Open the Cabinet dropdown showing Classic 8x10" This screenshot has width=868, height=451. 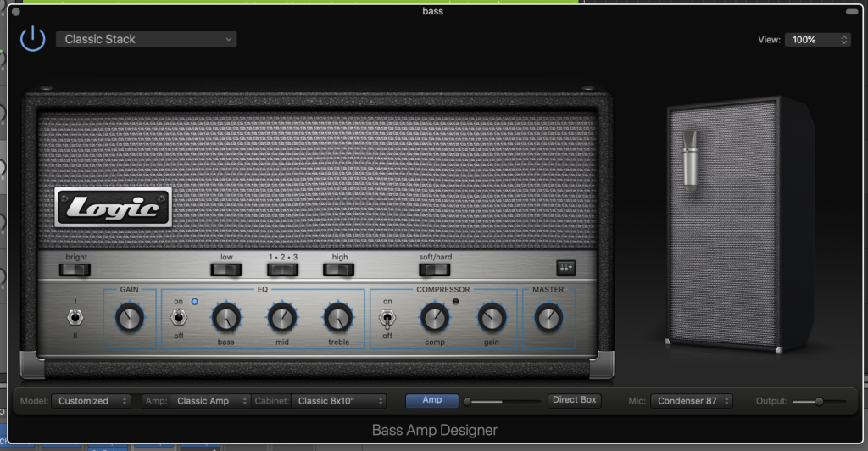339,401
